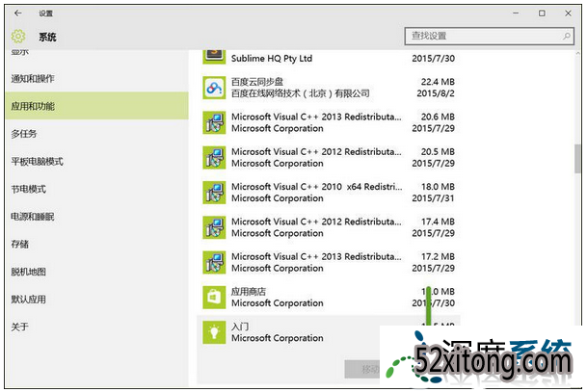Viewport: 587px width, 392px height.
Task: Open 存储 settings page
Action: (97, 244)
